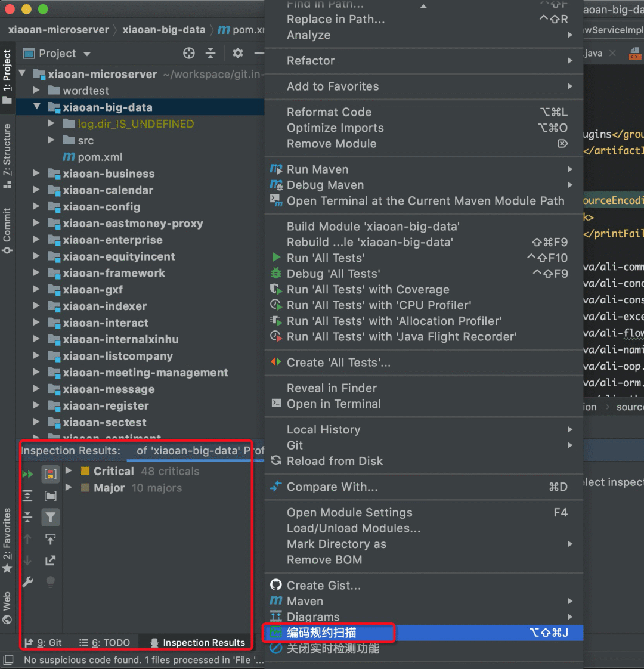
Task: Click the quick fix light bulb icon
Action: tap(50, 581)
